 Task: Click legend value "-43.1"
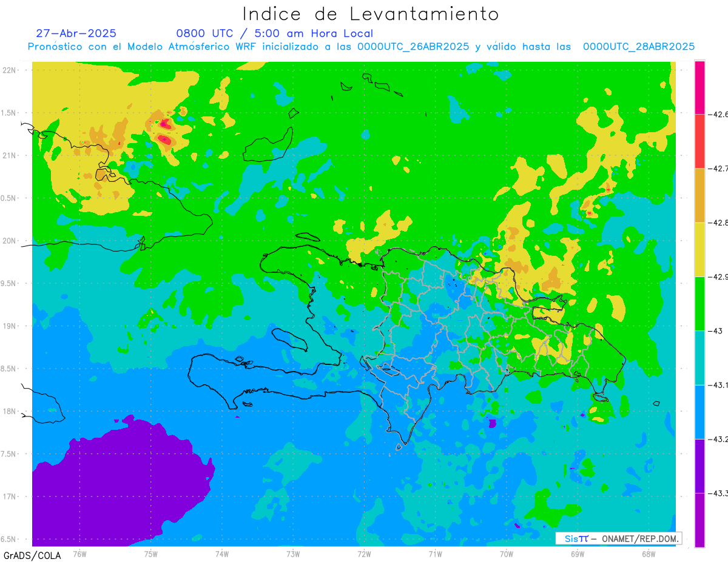pos(718,385)
